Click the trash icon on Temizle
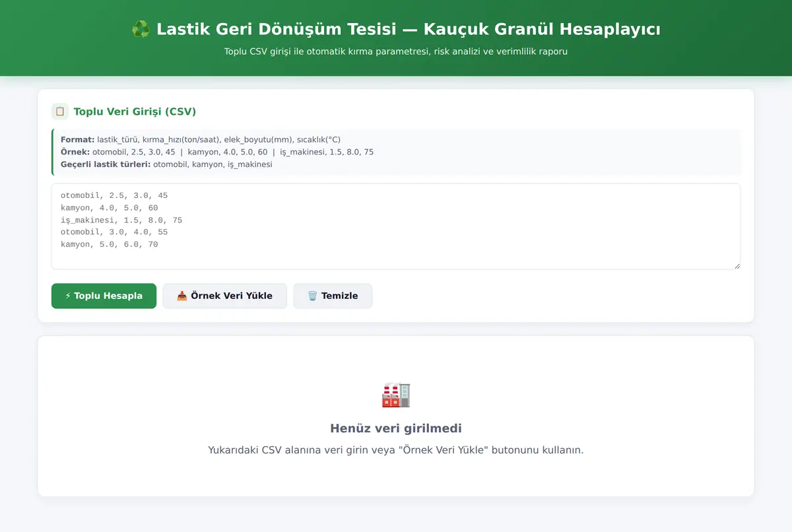This screenshot has width=792, height=532. click(x=313, y=296)
